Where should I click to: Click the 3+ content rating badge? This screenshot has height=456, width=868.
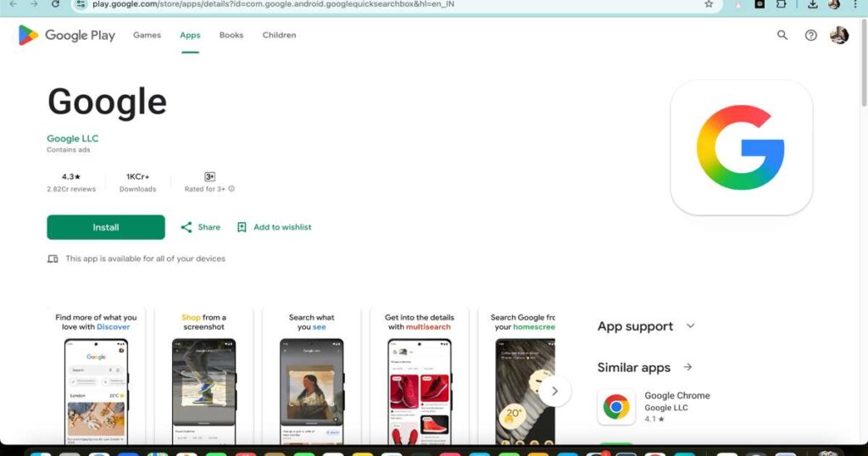(x=210, y=176)
